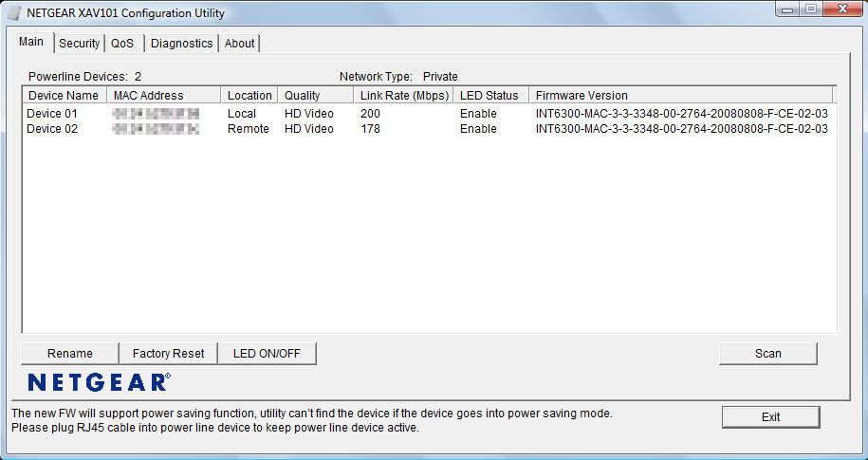Select the About tab
Viewport: 868px width, 460px height.
pos(239,43)
